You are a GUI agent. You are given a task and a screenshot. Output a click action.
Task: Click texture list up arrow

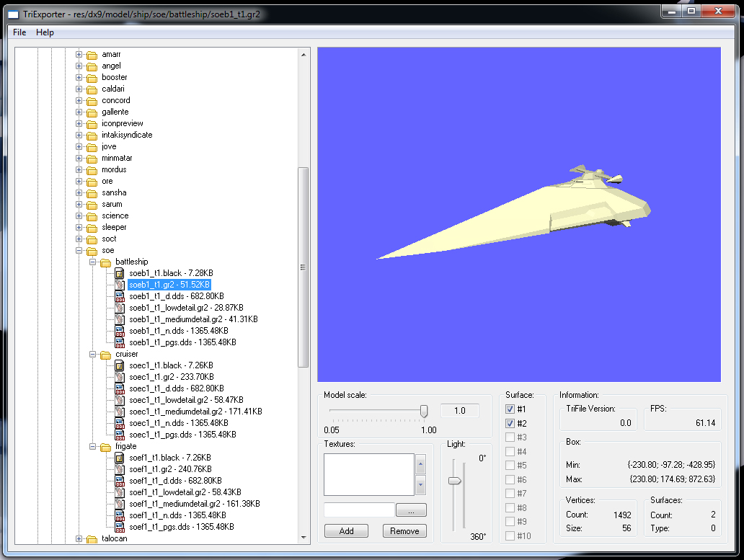point(420,463)
